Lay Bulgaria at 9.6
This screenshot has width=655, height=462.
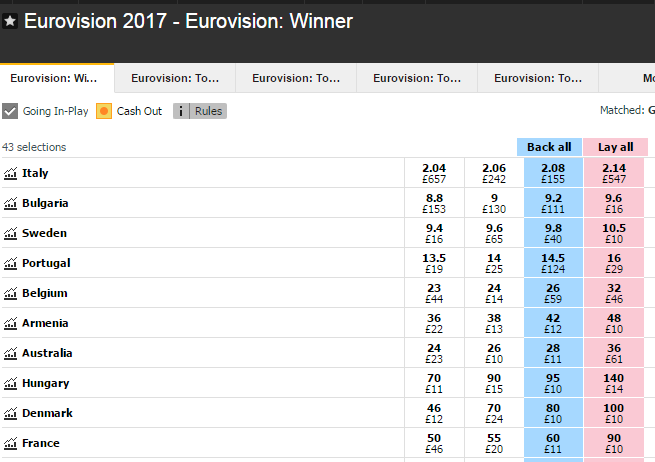pos(616,203)
